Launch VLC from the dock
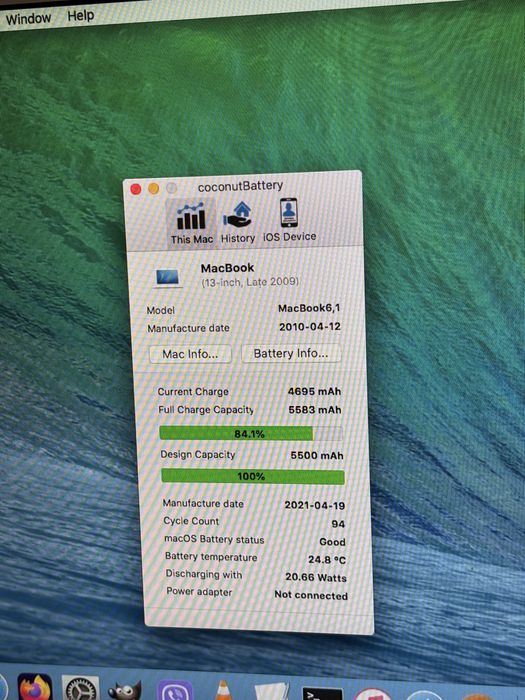The width and height of the screenshot is (525, 700). click(x=222, y=690)
